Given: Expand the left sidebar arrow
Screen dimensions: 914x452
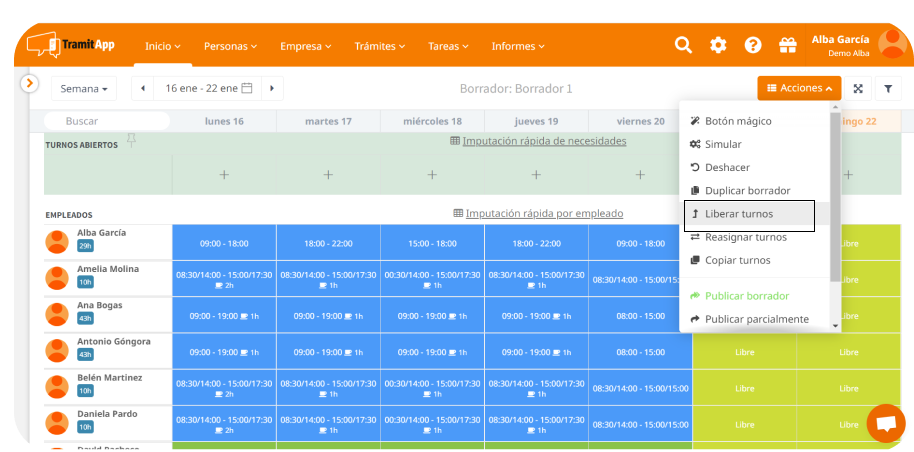Looking at the screenshot, I should 30,84.
